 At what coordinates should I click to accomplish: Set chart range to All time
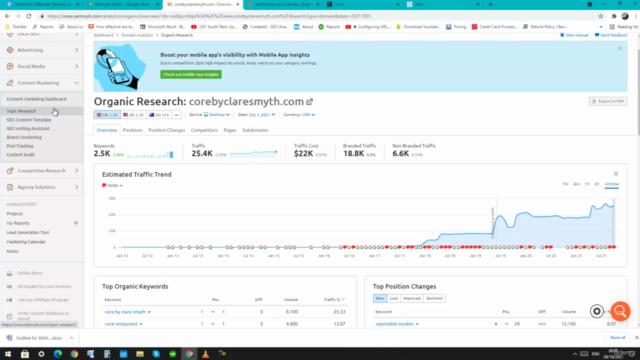611,184
